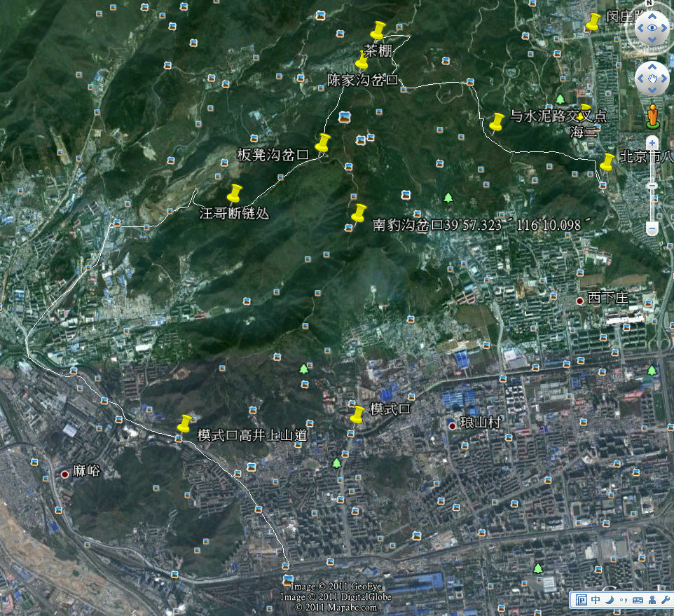Select the 南豹沟岔口 pushpin marker

pyautogui.click(x=359, y=214)
